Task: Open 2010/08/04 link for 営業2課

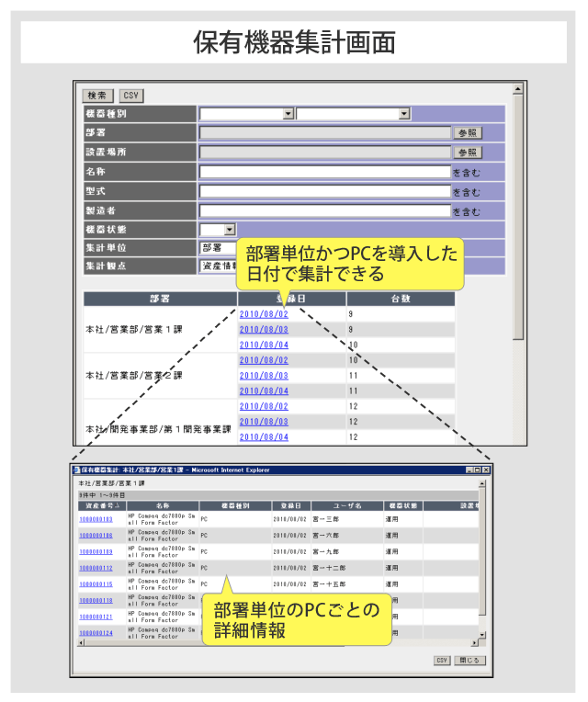Action: coord(264,391)
